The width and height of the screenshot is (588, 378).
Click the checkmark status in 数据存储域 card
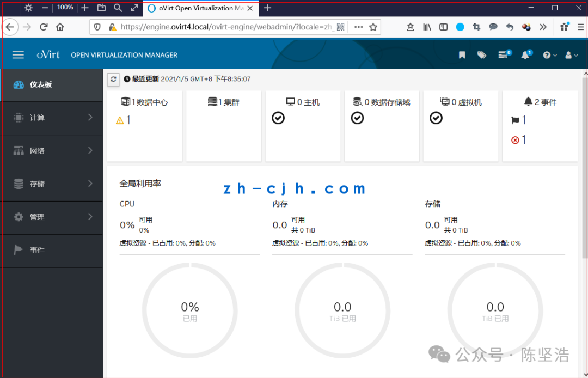(x=357, y=118)
